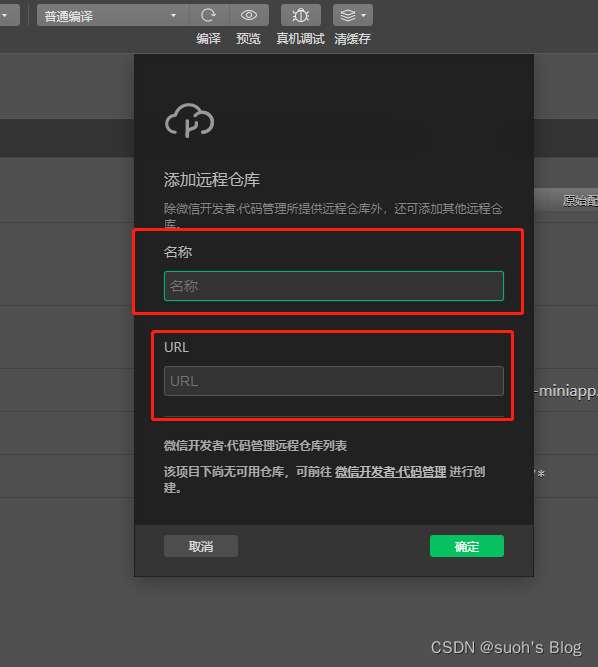Open the truncated dropdown left of 普通编译
This screenshot has height=667, width=598.
(9, 16)
